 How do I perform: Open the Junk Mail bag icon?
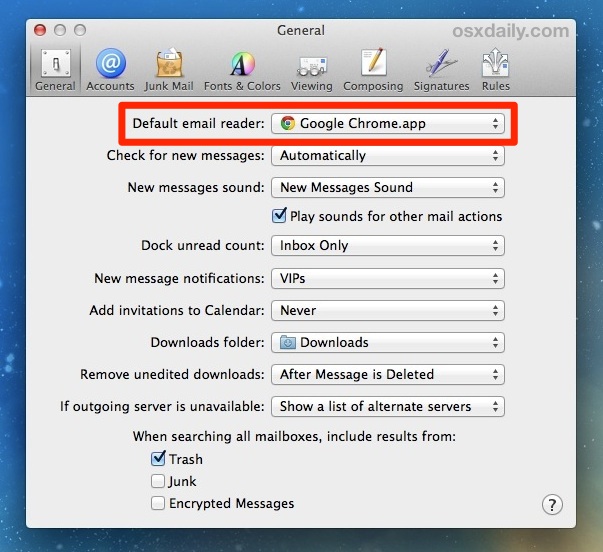click(x=169, y=63)
